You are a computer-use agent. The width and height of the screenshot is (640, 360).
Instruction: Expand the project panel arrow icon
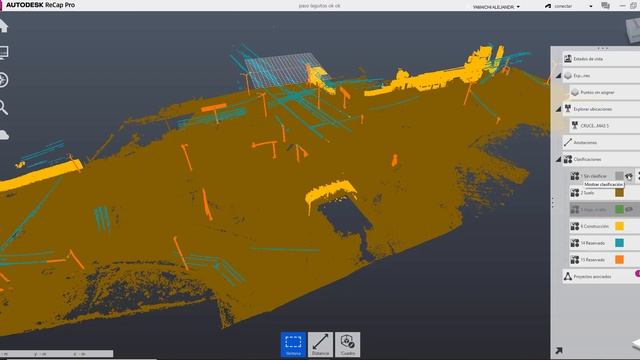pyautogui.click(x=559, y=350)
